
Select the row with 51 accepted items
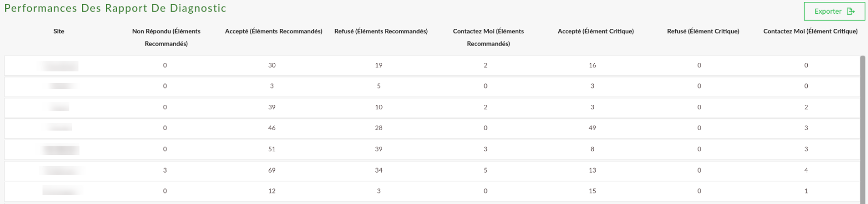[432, 149]
